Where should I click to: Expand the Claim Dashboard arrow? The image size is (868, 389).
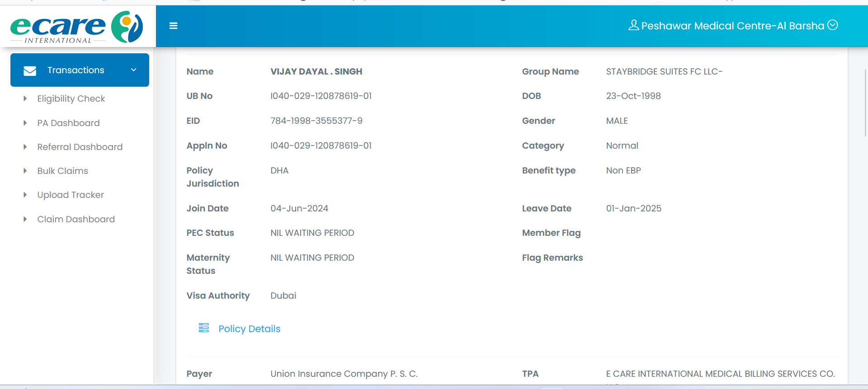(25, 219)
